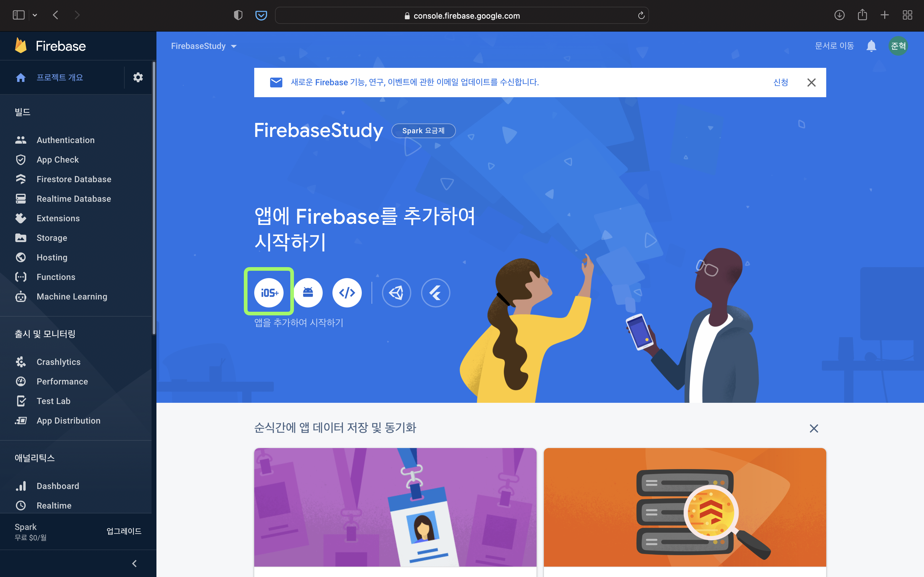Screen dimensions: 924x577
Task: Collapse the sidebar with the chevron
Action: pyautogui.click(x=134, y=563)
